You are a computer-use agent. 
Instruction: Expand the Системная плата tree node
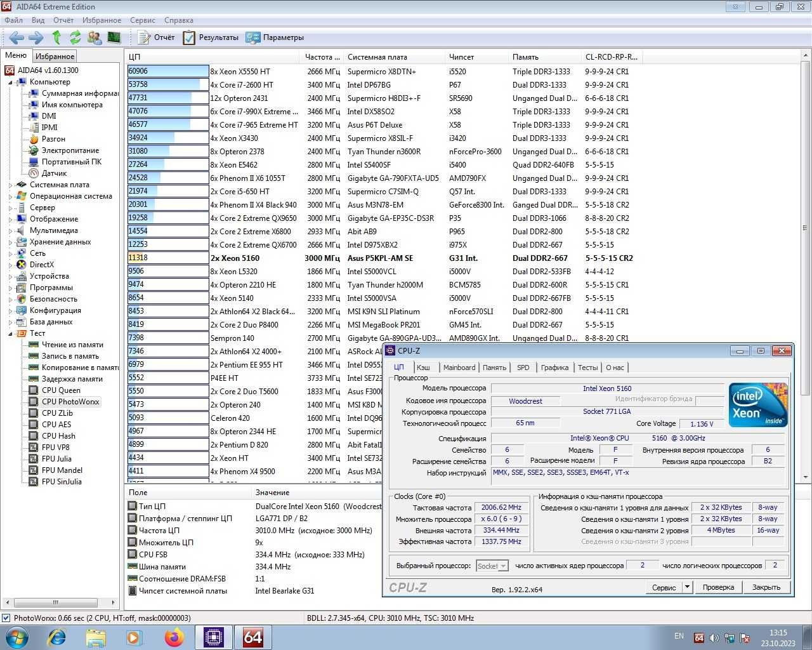10,185
